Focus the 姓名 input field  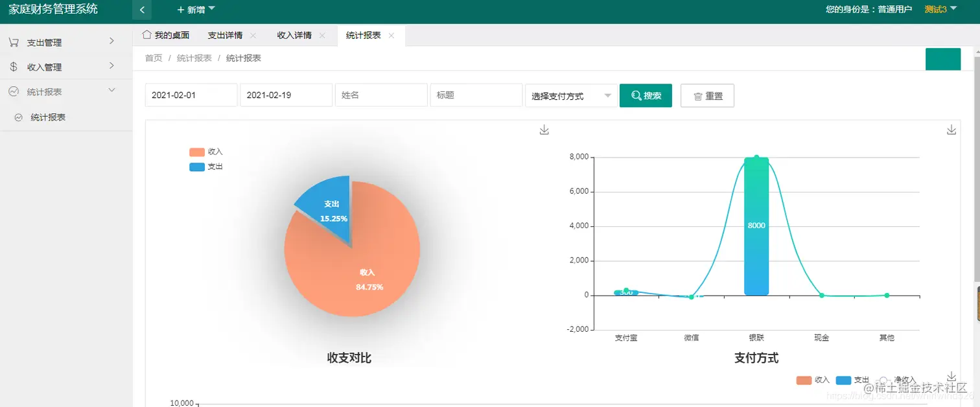381,95
